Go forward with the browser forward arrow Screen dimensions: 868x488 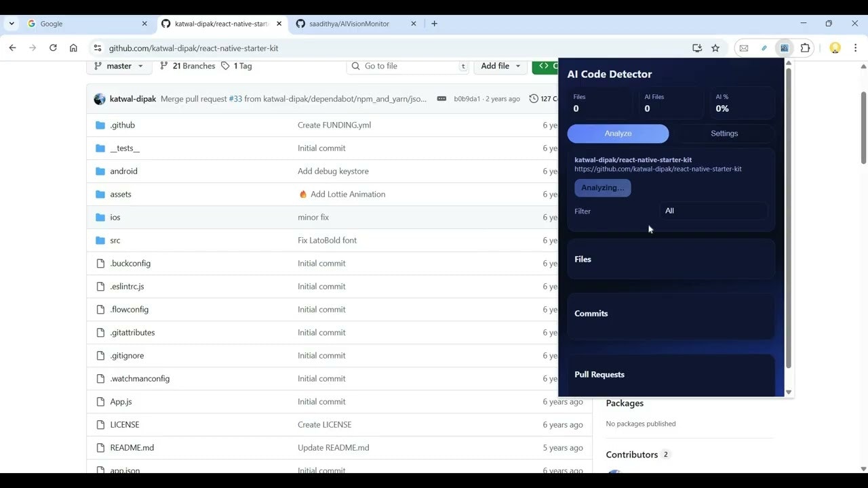[x=33, y=48]
